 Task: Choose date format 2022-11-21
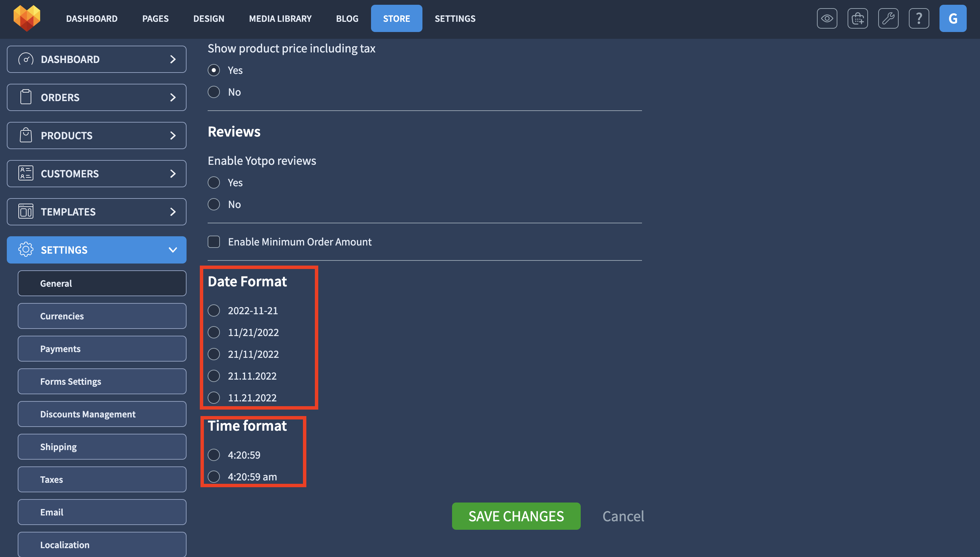(x=213, y=310)
